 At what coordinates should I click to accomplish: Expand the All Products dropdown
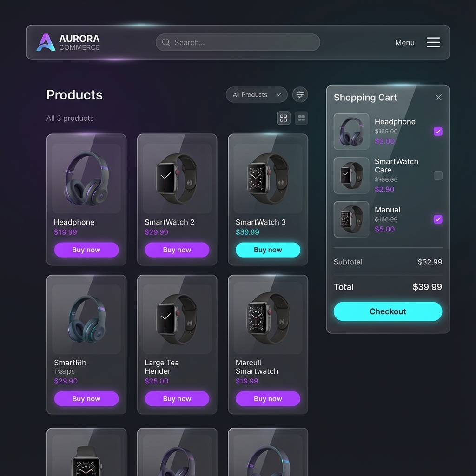click(256, 95)
